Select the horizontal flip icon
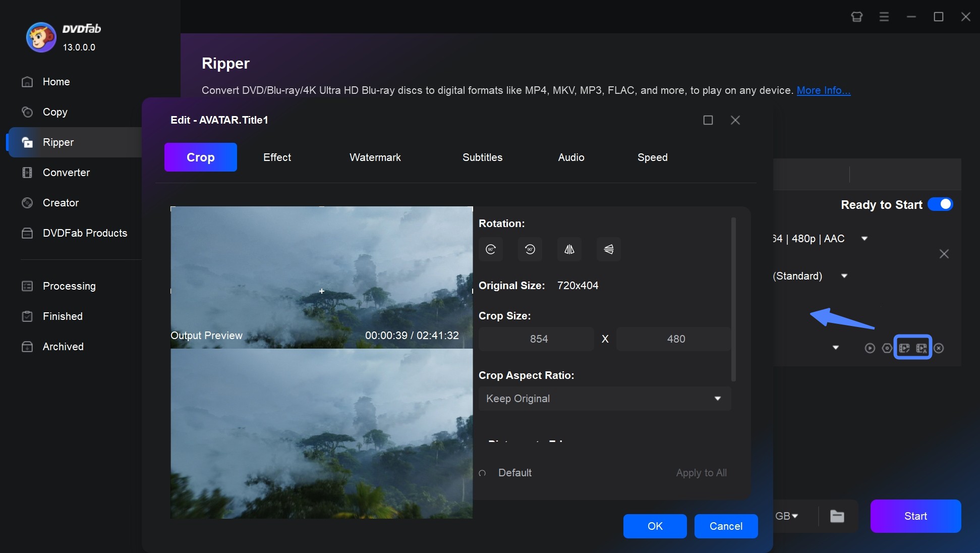Viewport: 980px width, 553px height. [x=569, y=249]
